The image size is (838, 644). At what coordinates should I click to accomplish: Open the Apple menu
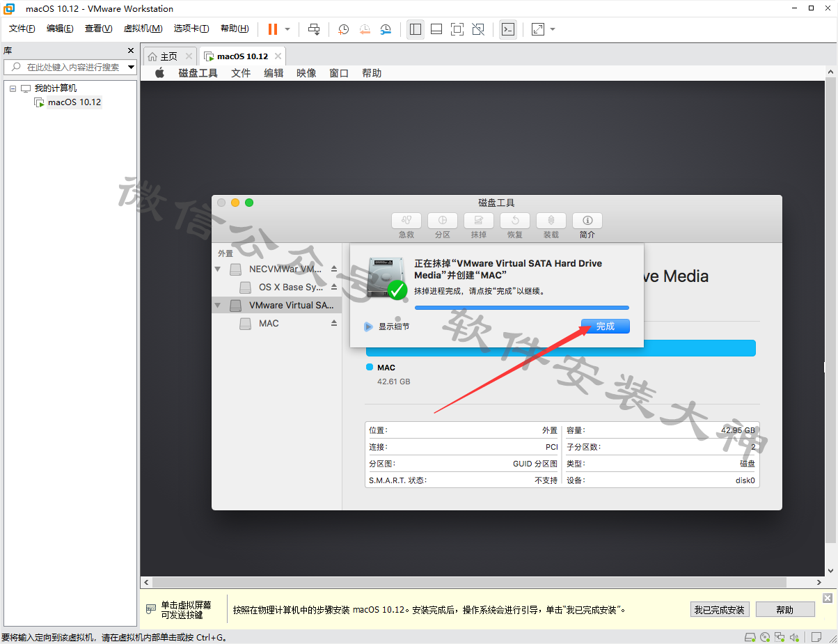point(159,73)
